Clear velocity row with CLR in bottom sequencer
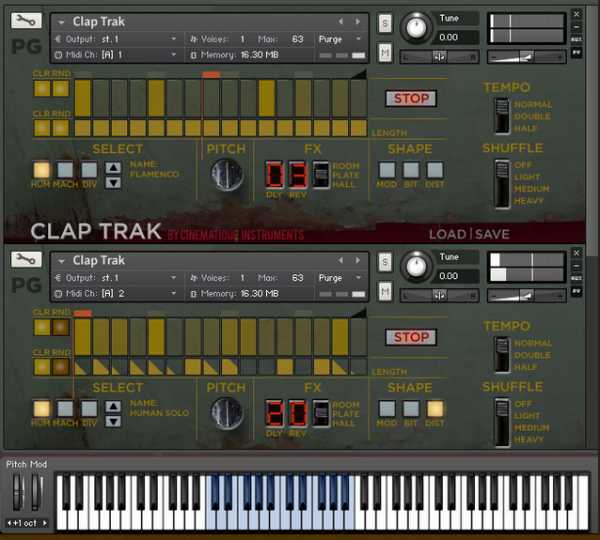 [42, 328]
